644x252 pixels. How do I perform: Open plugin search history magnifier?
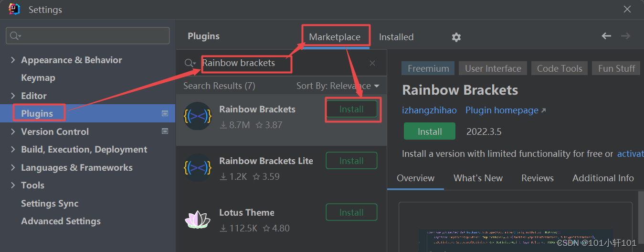190,63
